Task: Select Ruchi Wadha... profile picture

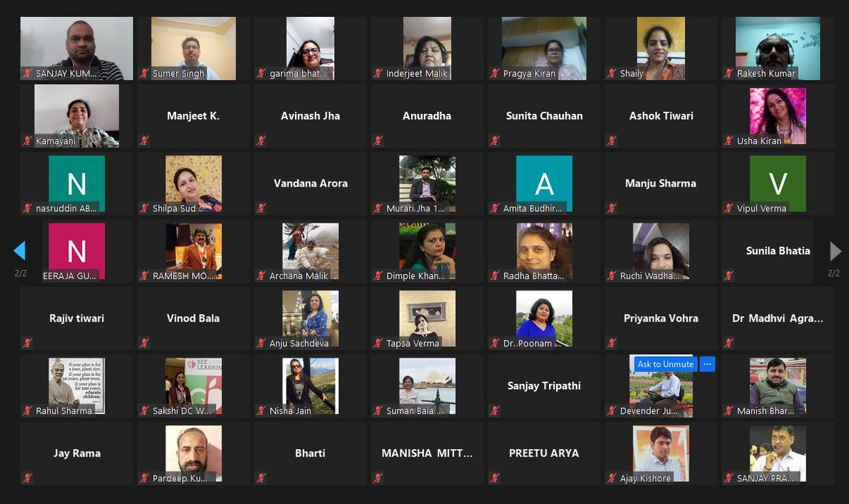Action: [x=661, y=251]
